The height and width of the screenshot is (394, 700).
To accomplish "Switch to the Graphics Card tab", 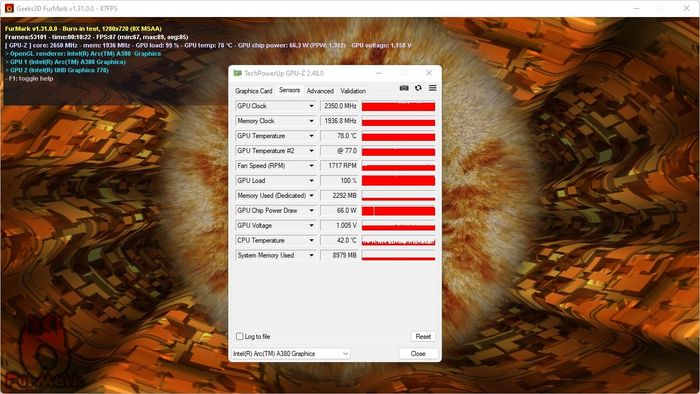I will pos(253,91).
